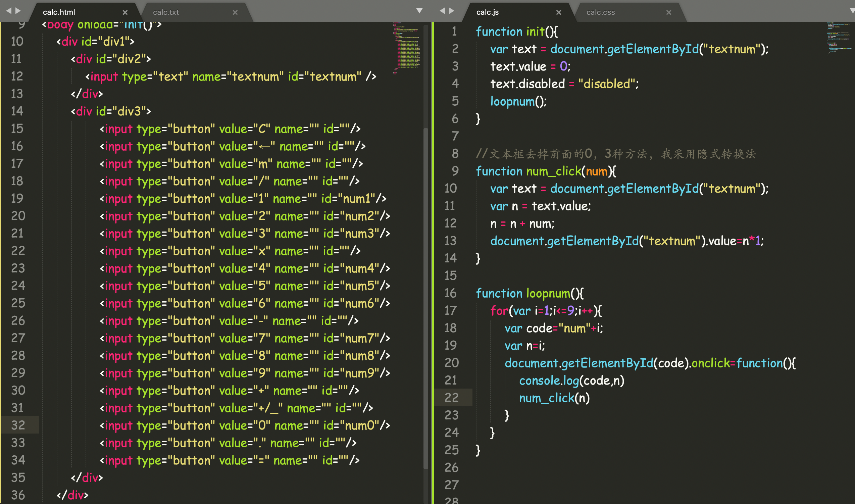Click 'document.getElementById(code).onclick=function(){' line
This screenshot has height=504, width=855.
[x=650, y=363]
